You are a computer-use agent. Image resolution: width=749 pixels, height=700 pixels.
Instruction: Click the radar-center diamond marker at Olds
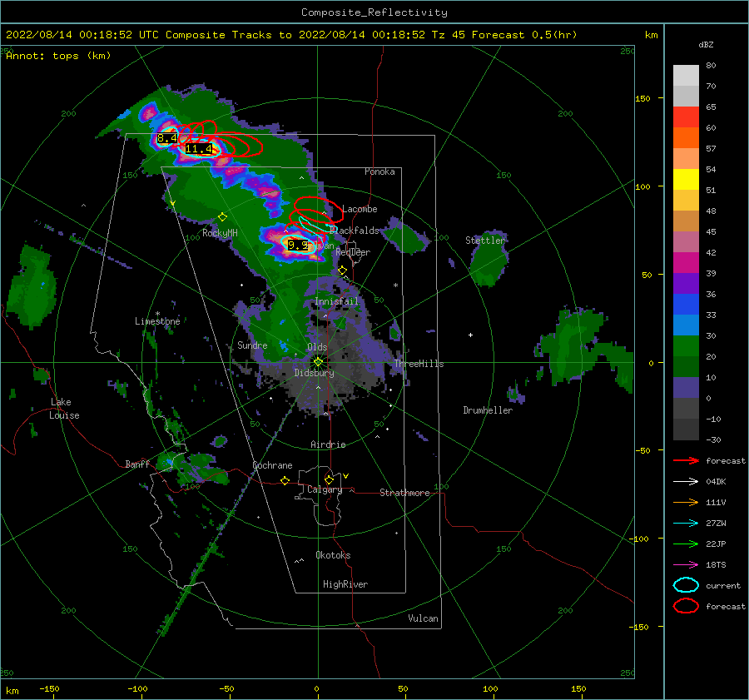pyautogui.click(x=318, y=362)
